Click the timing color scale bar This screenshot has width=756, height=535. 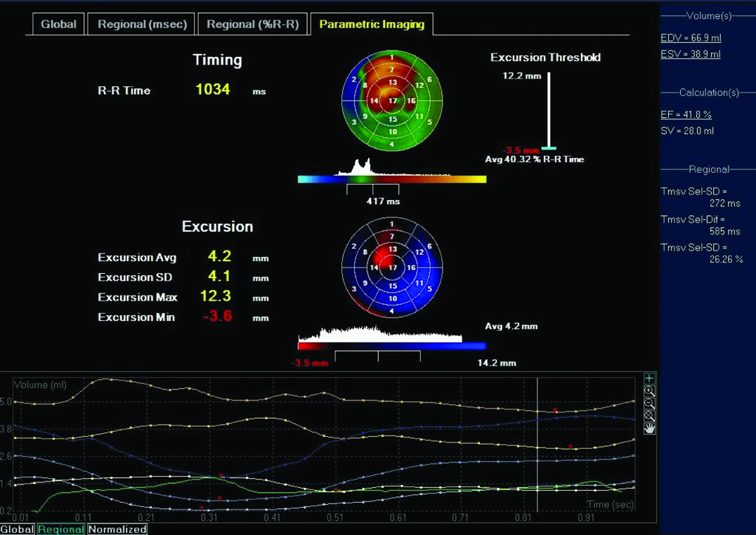tap(392, 180)
